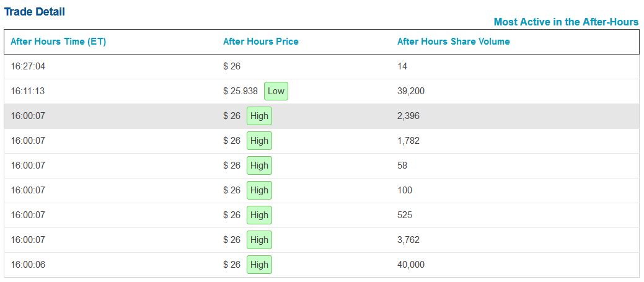Screen dimensions: 644x282
Task: Click the High badge in the 100 volume row
Action: click(x=259, y=190)
